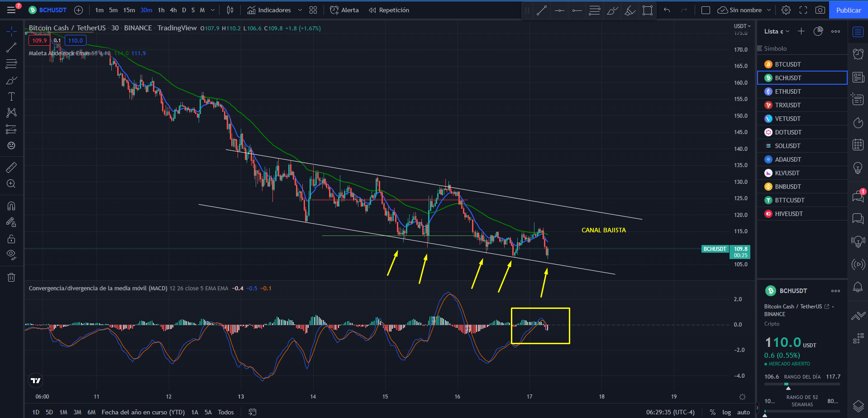Select the 3M date range
This screenshot has height=418, width=868.
(x=77, y=412)
